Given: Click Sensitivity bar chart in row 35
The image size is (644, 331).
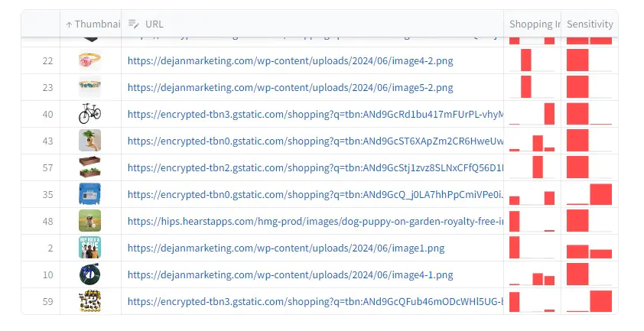Looking at the screenshot, I should pos(590,194).
